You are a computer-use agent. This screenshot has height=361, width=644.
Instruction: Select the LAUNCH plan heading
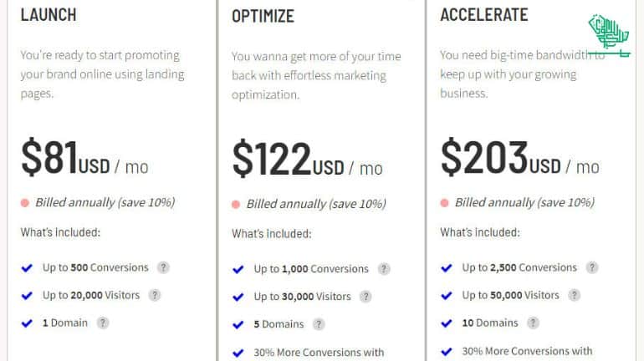[49, 15]
